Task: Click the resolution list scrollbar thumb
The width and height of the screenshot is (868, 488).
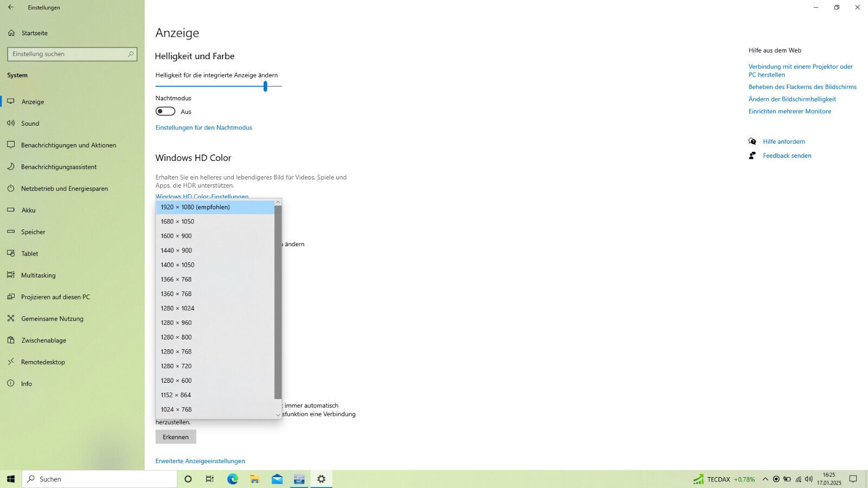Action: coord(278,302)
